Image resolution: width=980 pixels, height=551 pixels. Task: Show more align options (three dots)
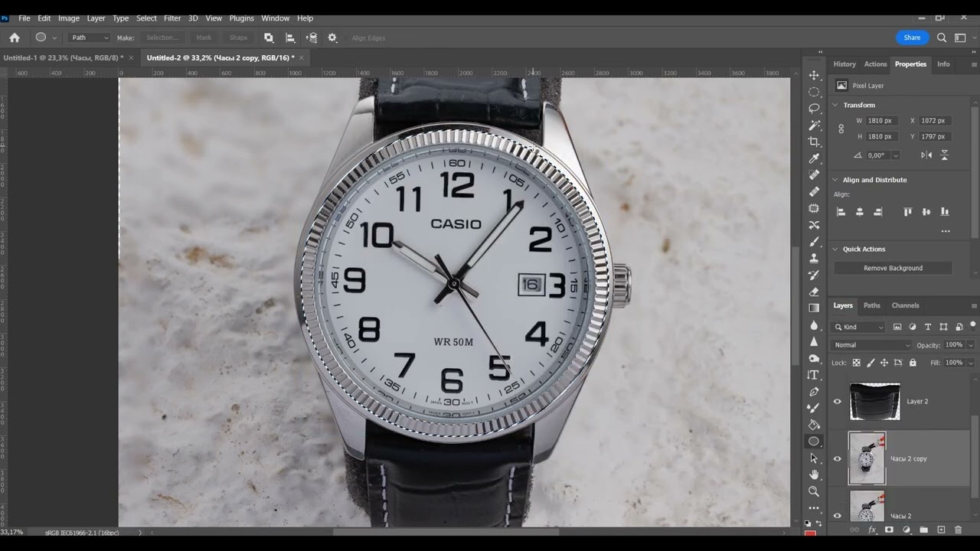[x=946, y=231]
